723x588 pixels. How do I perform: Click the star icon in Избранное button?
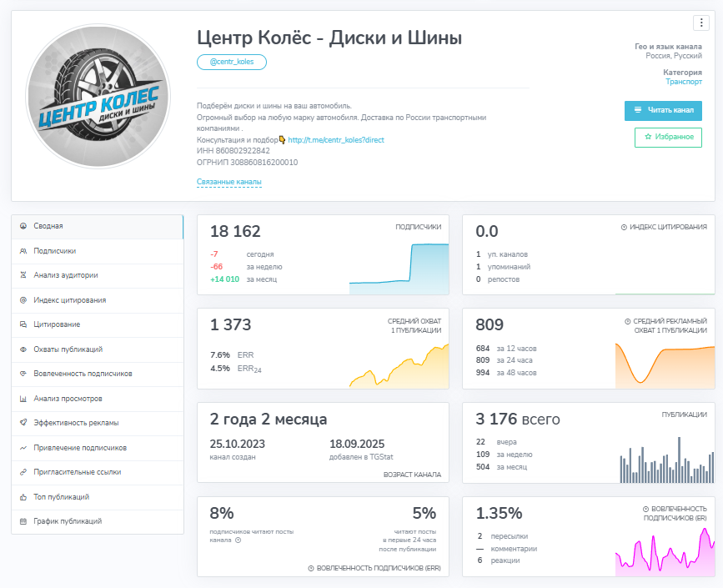(x=648, y=137)
